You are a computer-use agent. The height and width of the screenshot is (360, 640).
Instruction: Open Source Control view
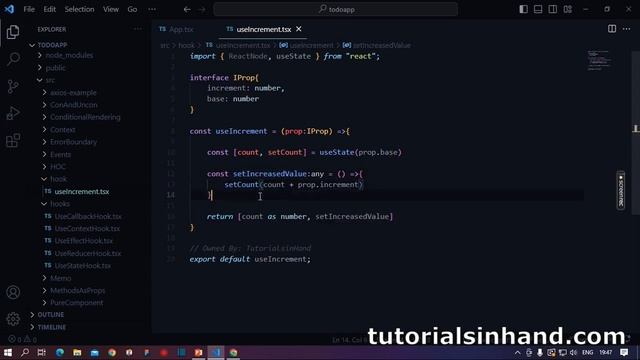[x=13, y=86]
